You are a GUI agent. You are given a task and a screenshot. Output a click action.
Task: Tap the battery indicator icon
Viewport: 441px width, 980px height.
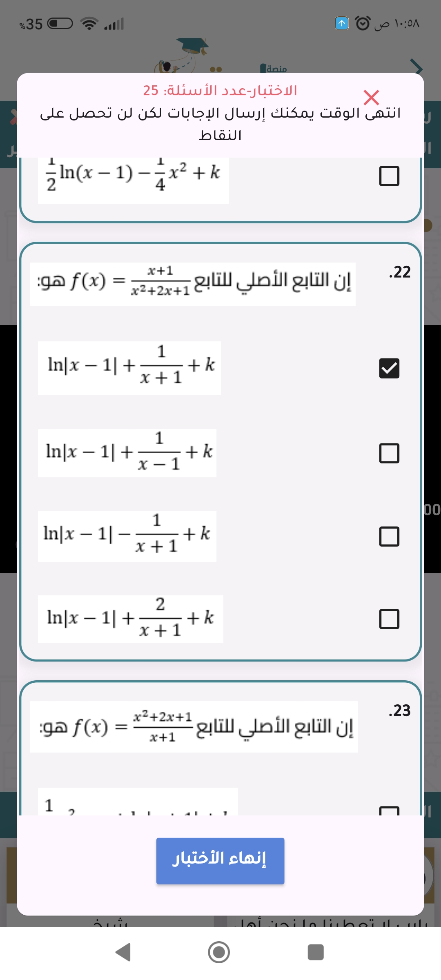(x=60, y=24)
